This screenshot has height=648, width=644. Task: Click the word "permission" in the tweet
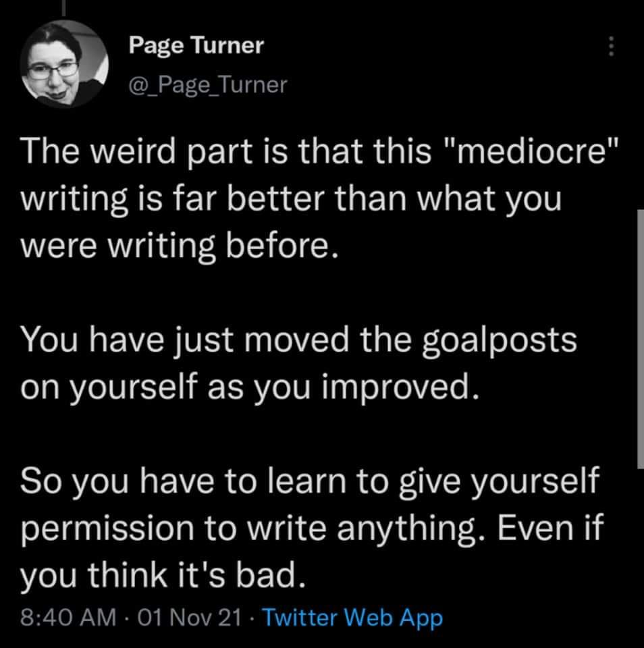click(x=107, y=529)
